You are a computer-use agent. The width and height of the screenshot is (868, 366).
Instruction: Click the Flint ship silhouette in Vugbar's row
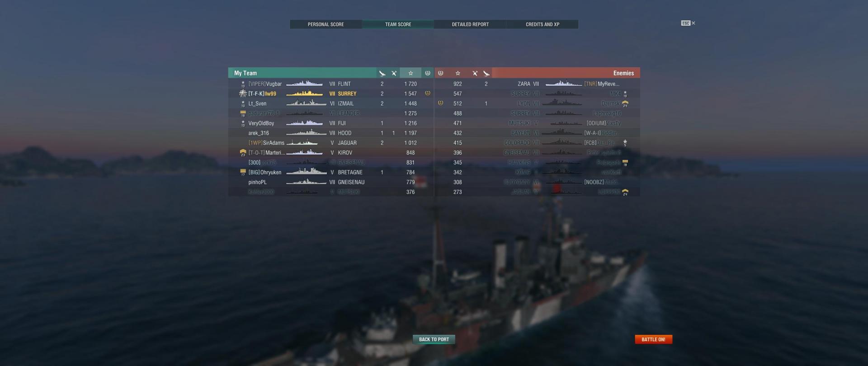tap(304, 84)
